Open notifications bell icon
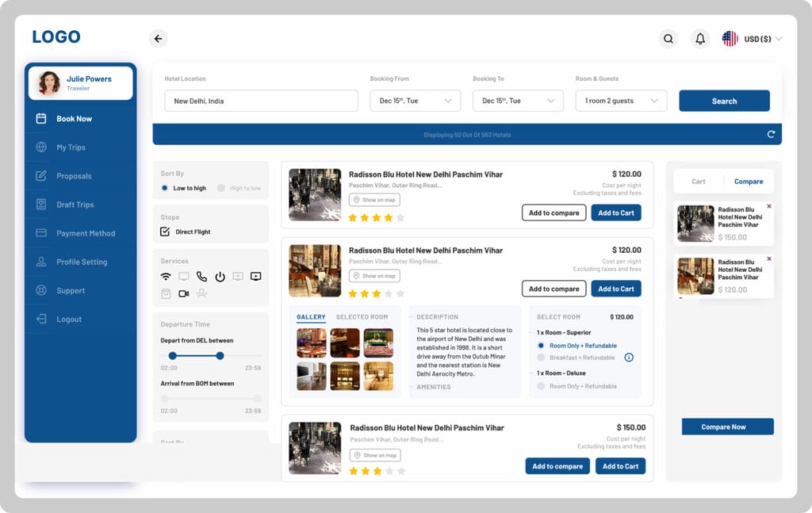The width and height of the screenshot is (812, 513). pos(700,39)
